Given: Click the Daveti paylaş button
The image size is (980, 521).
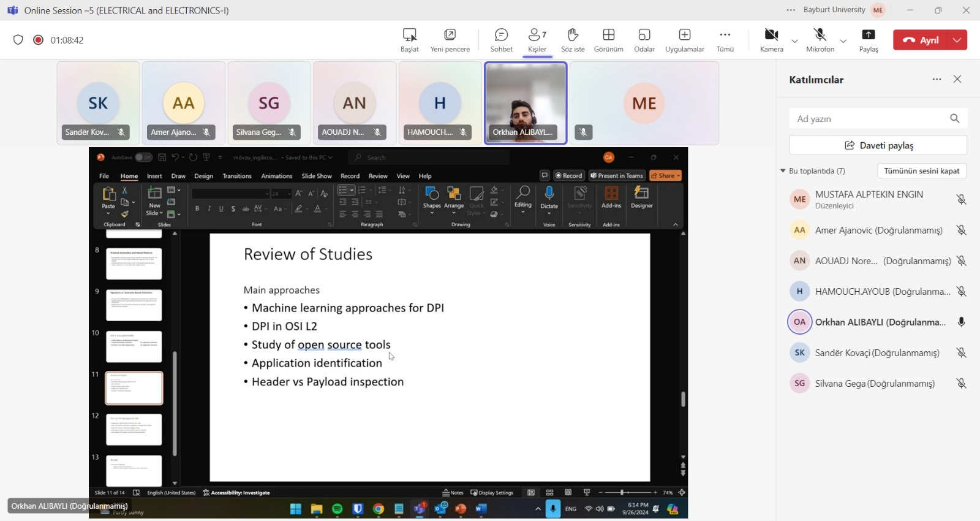Looking at the screenshot, I should coord(878,145).
